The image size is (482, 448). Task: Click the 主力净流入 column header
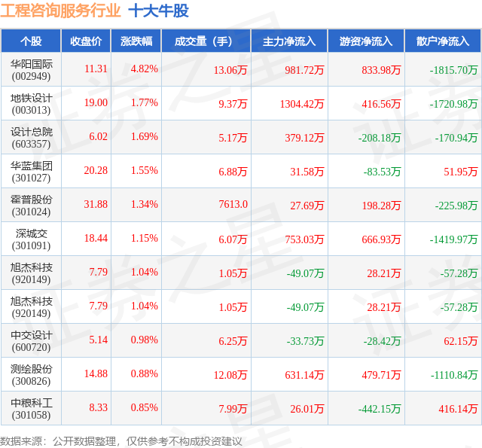(x=289, y=41)
